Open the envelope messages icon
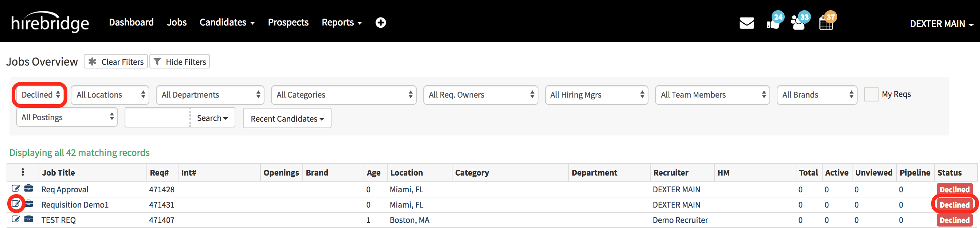Screen dimensions: 980x228 (x=746, y=23)
